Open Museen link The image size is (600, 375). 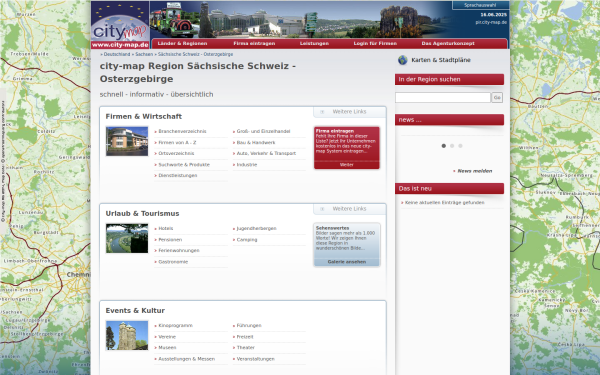167,348
